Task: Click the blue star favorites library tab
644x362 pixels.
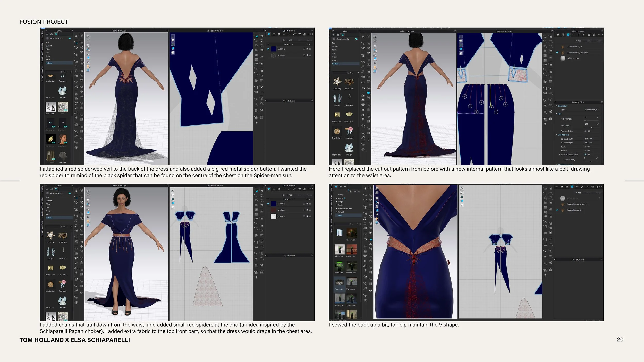Action: point(336,187)
